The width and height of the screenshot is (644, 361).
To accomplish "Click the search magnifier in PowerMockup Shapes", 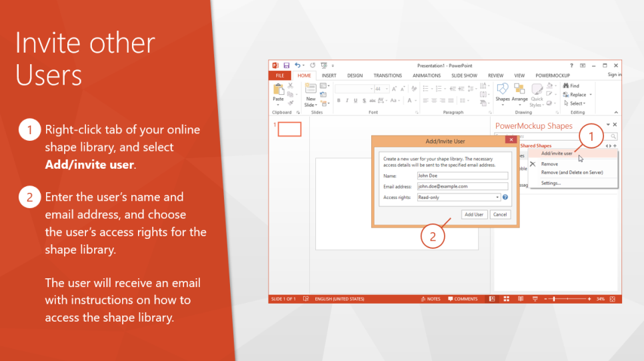I will 613,136.
